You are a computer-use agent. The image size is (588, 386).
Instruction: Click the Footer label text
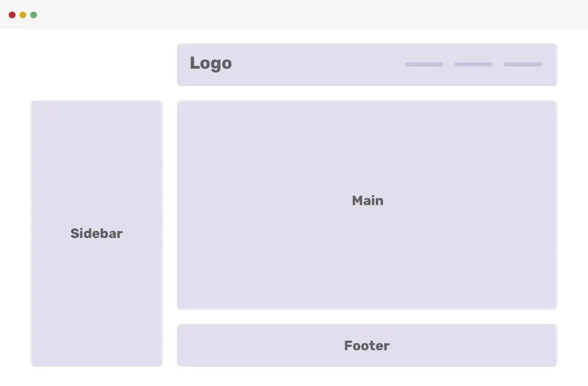pos(367,345)
